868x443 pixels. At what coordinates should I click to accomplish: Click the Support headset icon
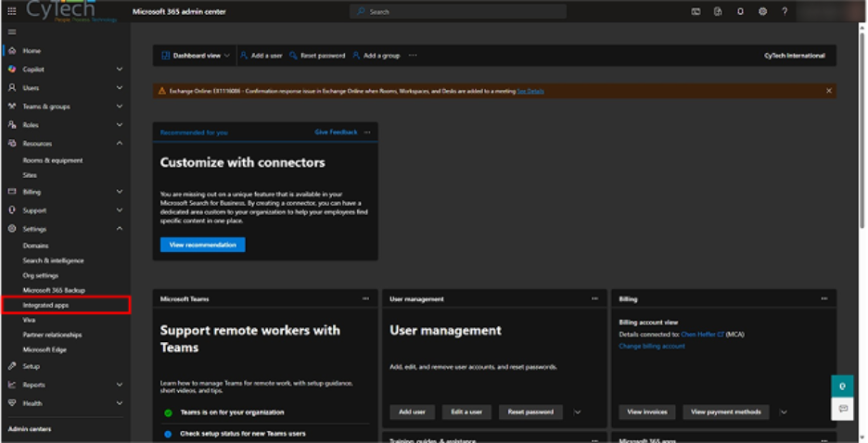pos(12,210)
